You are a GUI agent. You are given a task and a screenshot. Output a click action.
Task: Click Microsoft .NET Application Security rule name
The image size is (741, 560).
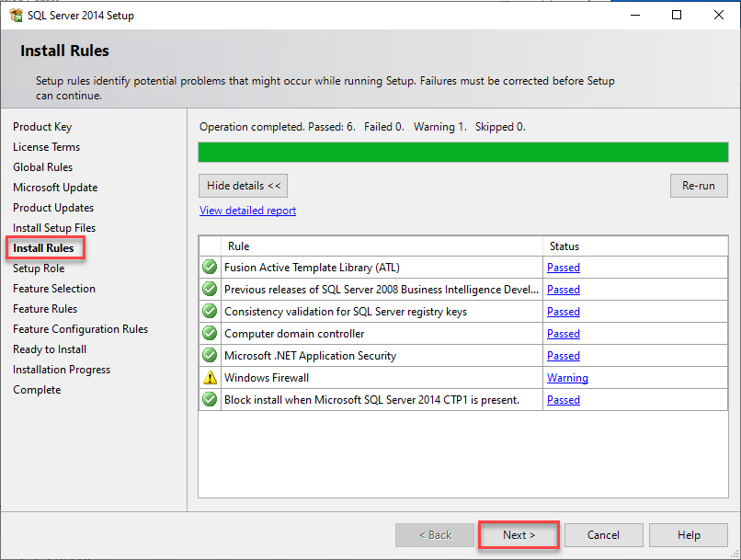tap(311, 356)
